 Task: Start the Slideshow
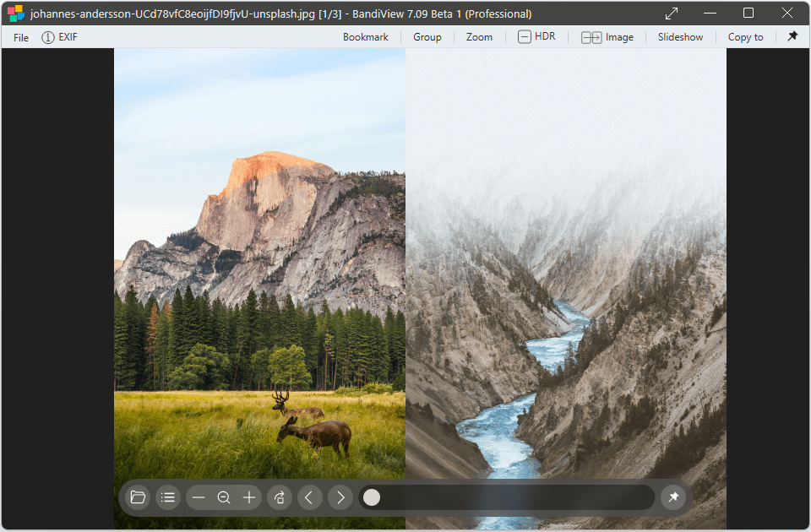tap(680, 37)
